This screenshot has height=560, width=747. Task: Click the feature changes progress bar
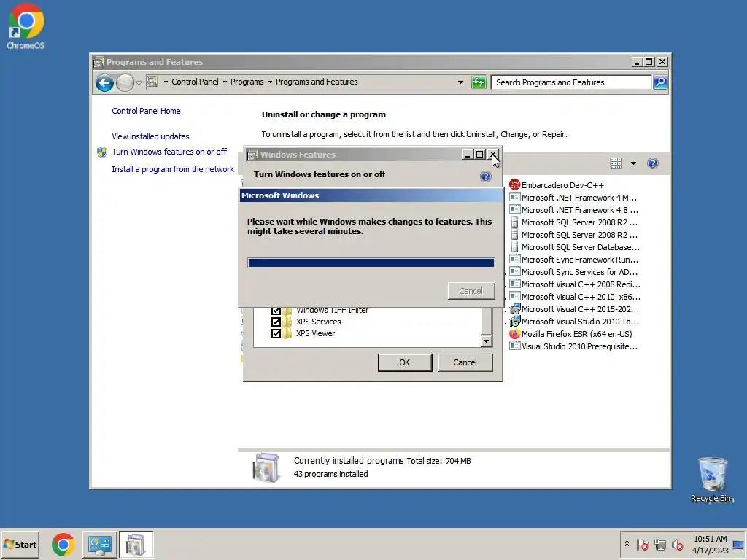coord(371,262)
